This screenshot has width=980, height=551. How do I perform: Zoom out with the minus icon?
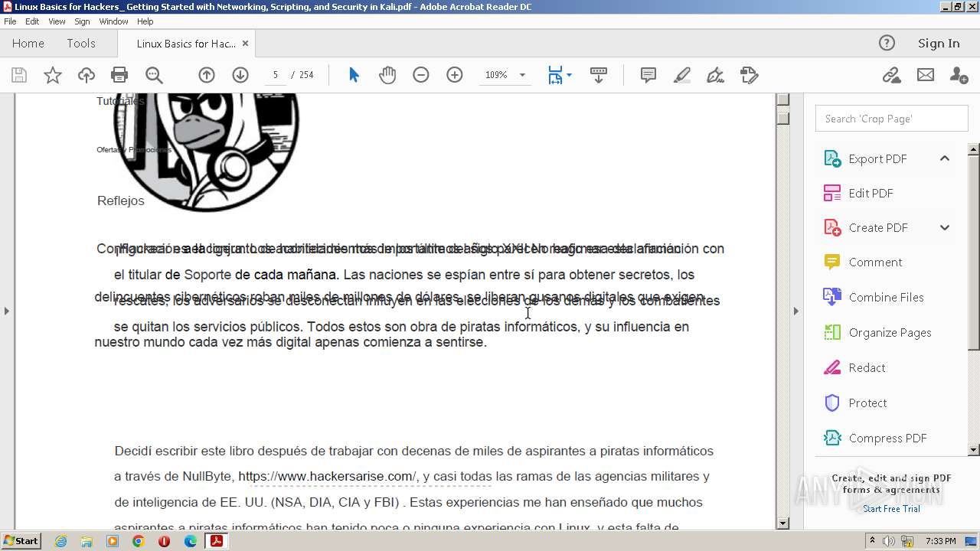coord(421,75)
